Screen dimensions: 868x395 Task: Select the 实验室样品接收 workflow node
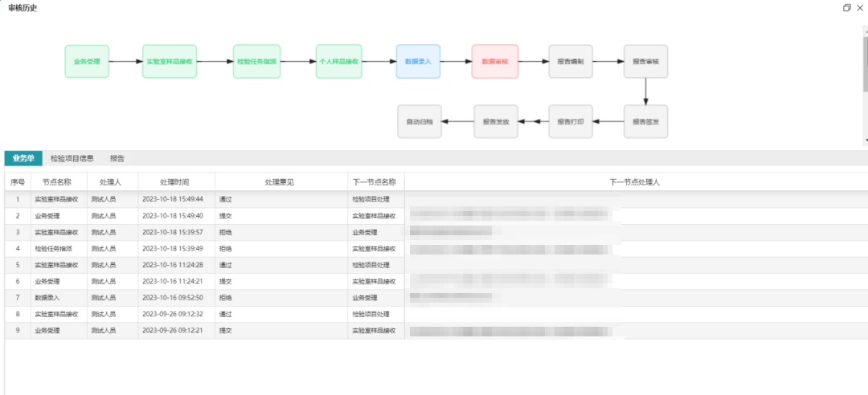click(170, 62)
